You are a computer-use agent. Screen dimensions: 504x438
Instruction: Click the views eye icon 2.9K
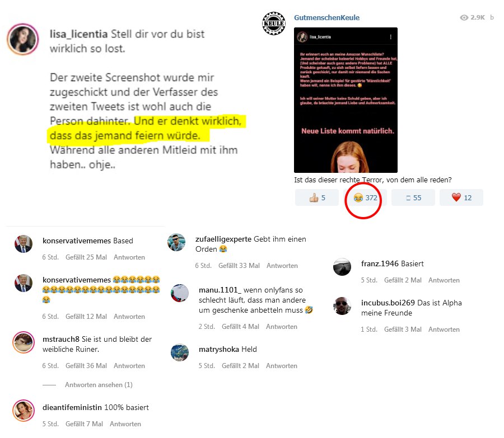tap(464, 18)
